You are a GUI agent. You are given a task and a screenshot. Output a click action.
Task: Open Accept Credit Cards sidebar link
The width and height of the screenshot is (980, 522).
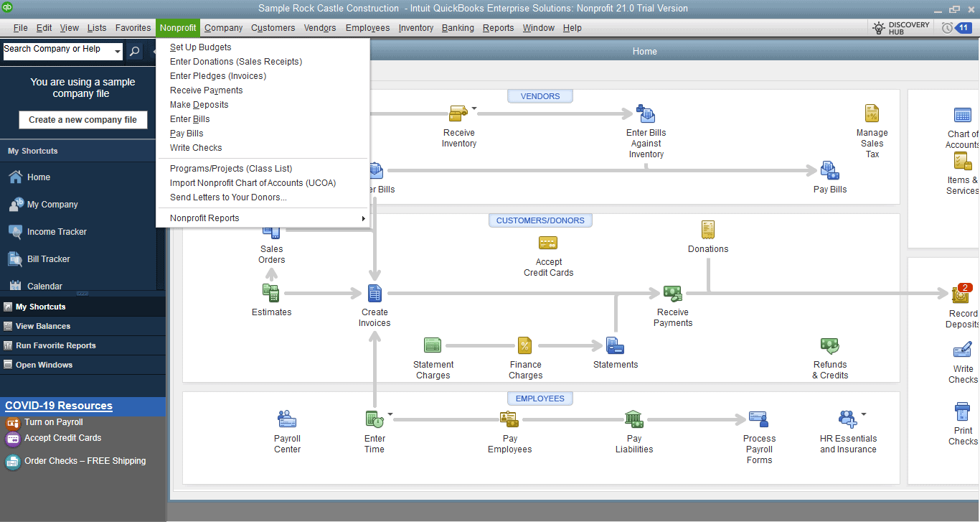point(62,438)
